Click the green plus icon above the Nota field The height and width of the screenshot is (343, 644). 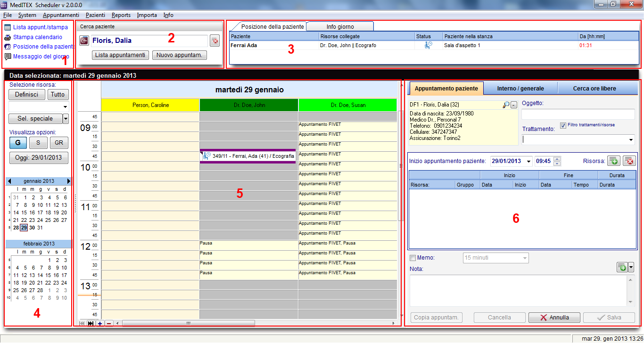pos(622,267)
